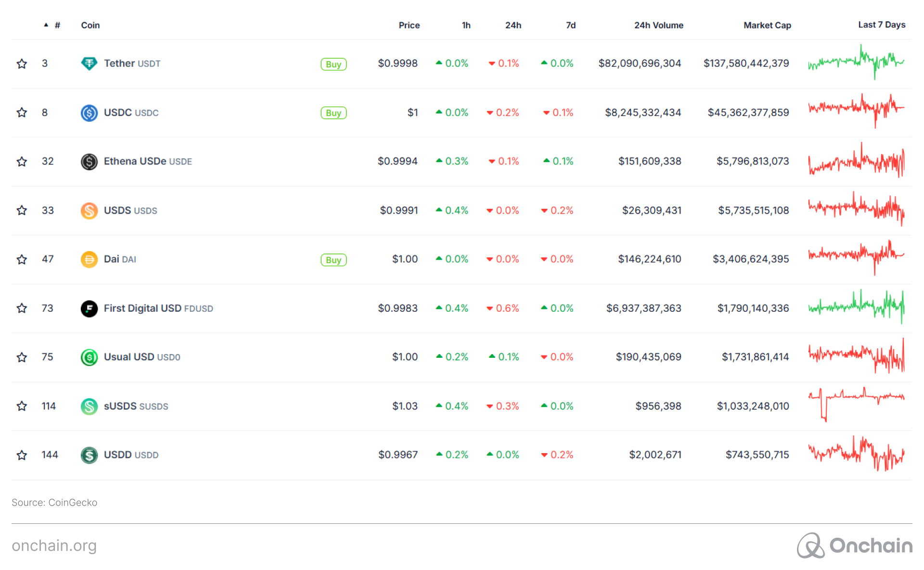Sort by the Price column header

(409, 25)
